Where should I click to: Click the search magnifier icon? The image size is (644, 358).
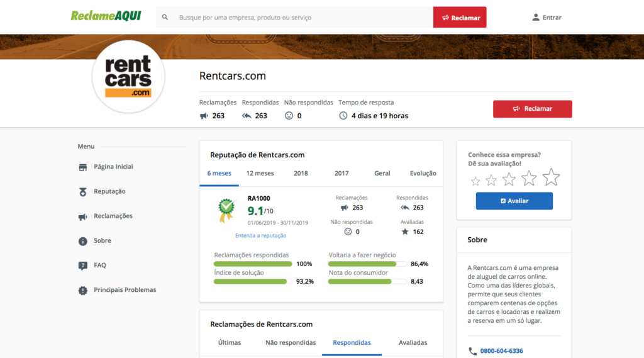(165, 17)
